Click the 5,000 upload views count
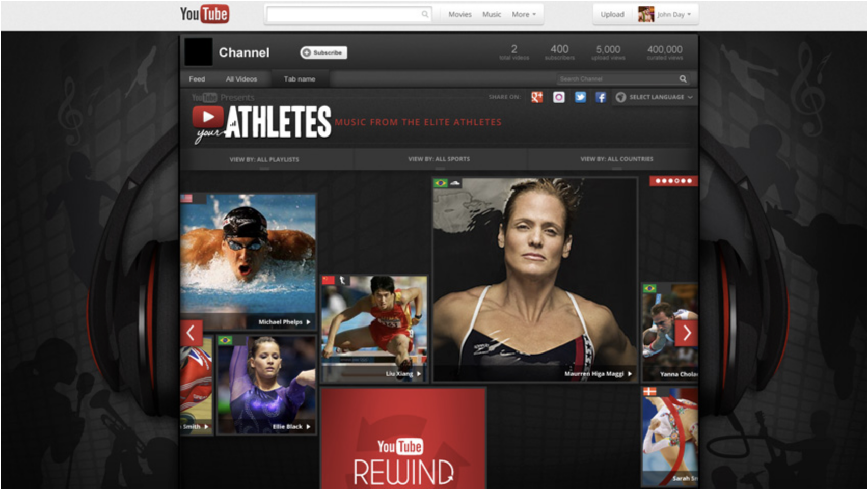Image resolution: width=868 pixels, height=489 pixels. (x=608, y=52)
